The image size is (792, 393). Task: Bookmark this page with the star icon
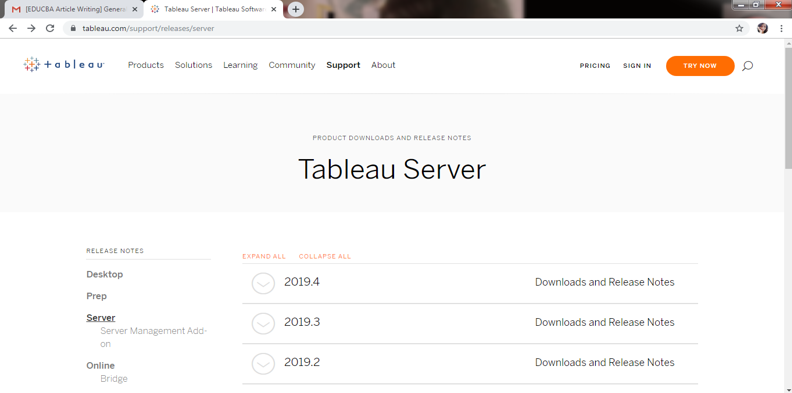pos(739,28)
